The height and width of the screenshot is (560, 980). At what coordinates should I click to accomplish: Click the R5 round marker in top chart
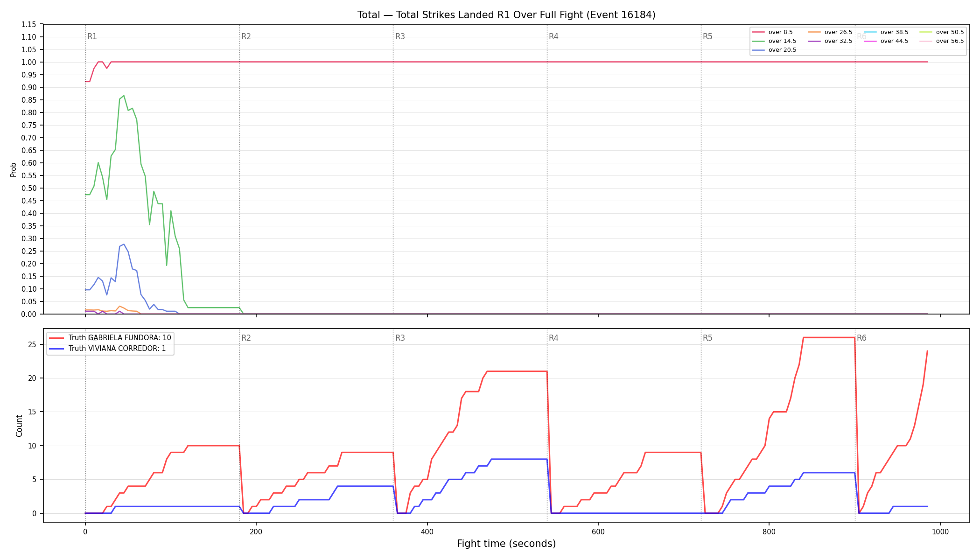pyautogui.click(x=707, y=36)
